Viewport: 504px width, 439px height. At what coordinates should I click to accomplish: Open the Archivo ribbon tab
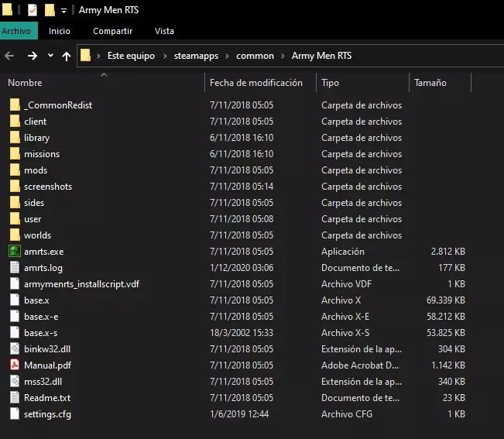16,31
